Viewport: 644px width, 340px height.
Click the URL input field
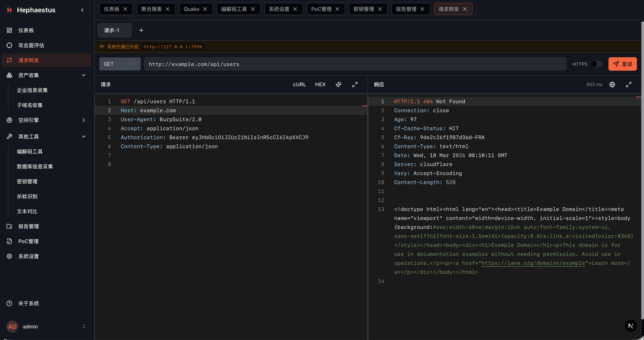pyautogui.click(x=355, y=64)
